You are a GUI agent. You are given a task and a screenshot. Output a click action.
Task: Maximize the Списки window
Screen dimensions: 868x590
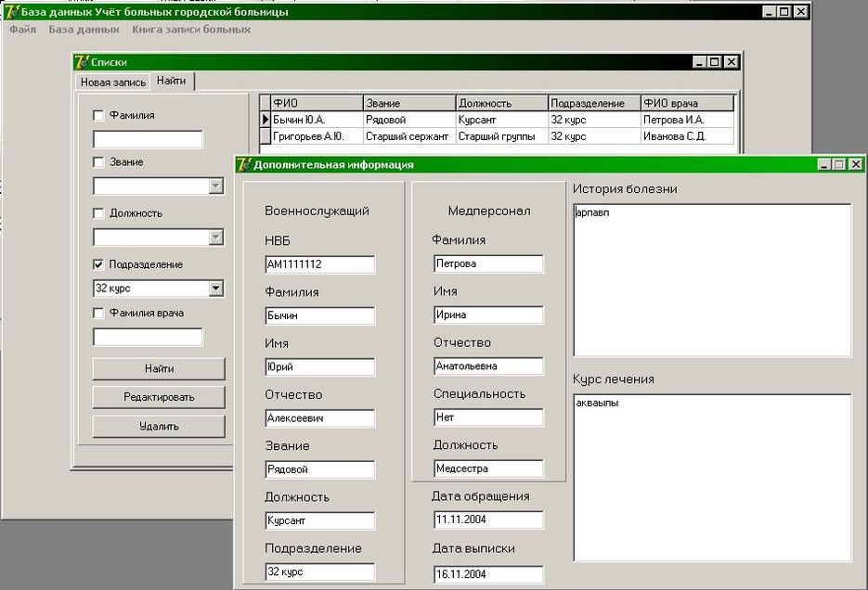(715, 62)
